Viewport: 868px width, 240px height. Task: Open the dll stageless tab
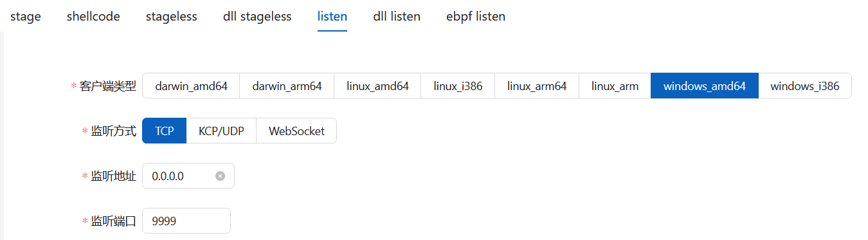tap(257, 16)
